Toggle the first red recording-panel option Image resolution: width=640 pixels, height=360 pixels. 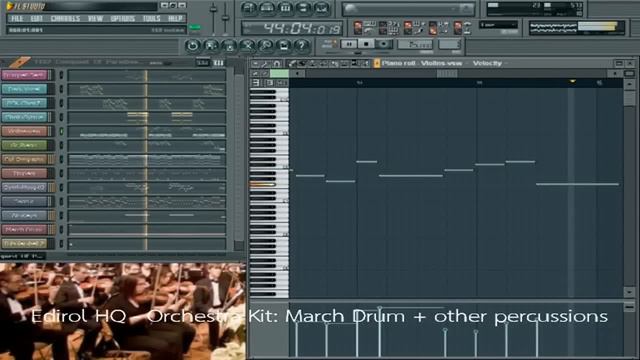[358, 28]
